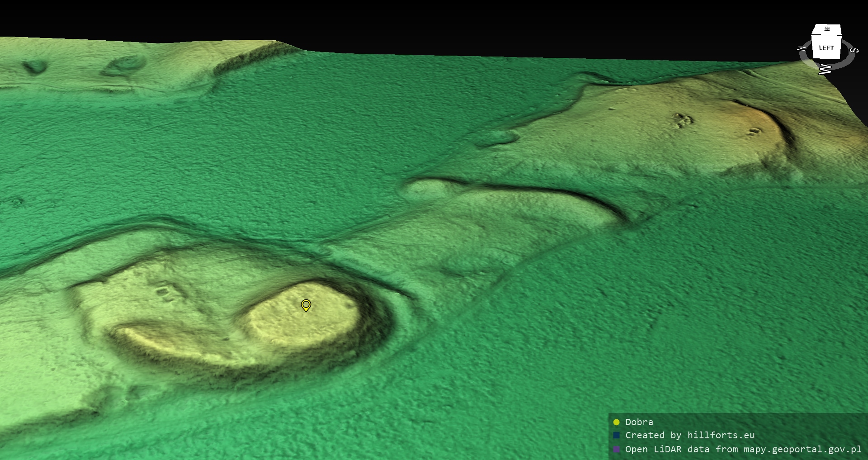
Task: Select the top face of the view cube
Action: 827,30
